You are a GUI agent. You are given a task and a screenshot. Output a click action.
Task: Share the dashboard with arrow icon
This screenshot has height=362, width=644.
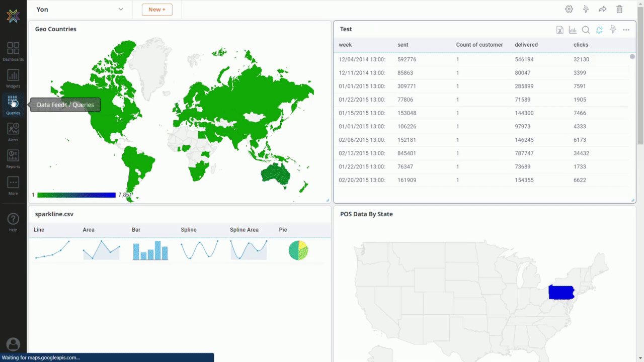click(602, 9)
